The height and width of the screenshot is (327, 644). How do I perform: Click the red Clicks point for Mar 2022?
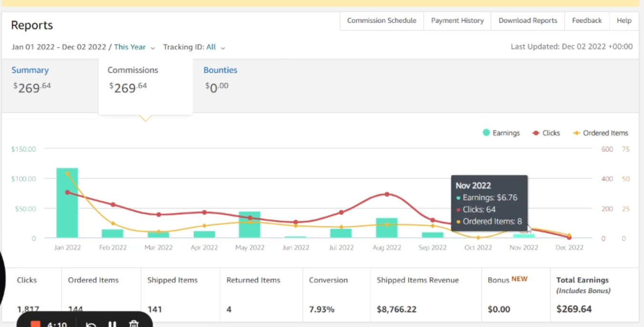(158, 215)
